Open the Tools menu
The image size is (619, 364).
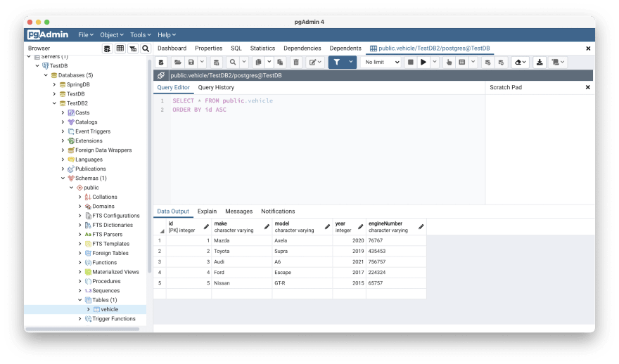point(141,35)
